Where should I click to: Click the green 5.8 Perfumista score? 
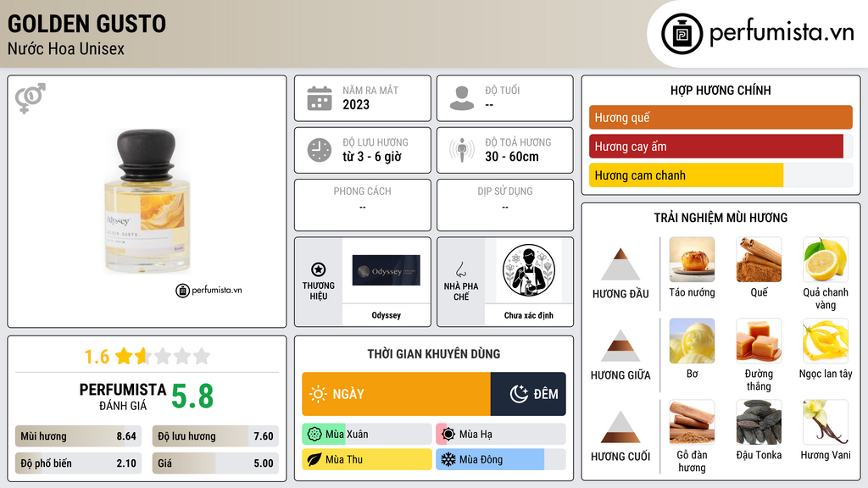coord(192,396)
